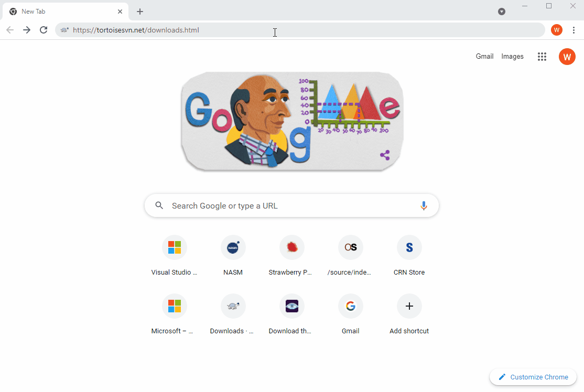Click the Customize Chrome button
This screenshot has height=392, width=584.
click(x=533, y=377)
